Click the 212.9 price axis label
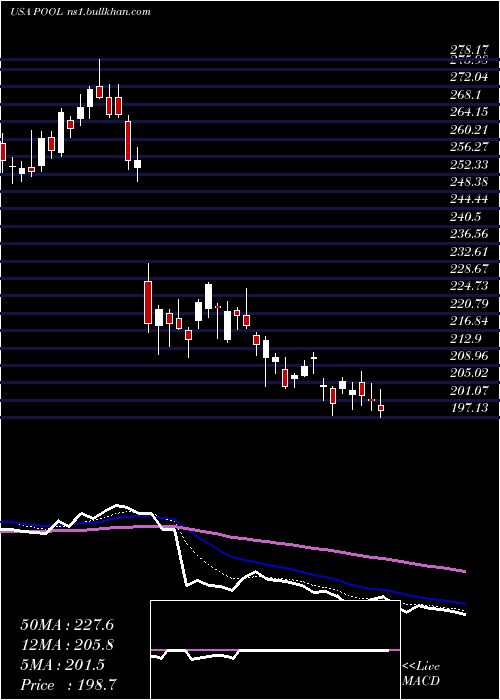The width and height of the screenshot is (500, 700). point(466,340)
